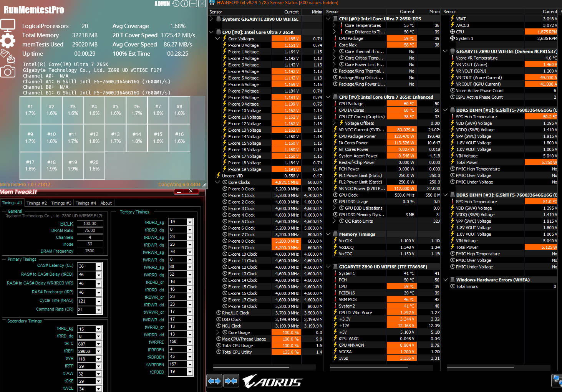Open the tRDRD_sg dropdown
562x392 pixels.
[190, 222]
